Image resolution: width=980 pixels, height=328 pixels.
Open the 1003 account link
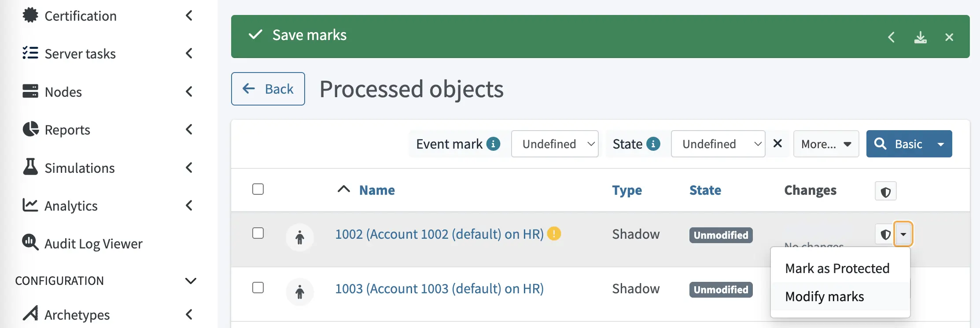439,288
